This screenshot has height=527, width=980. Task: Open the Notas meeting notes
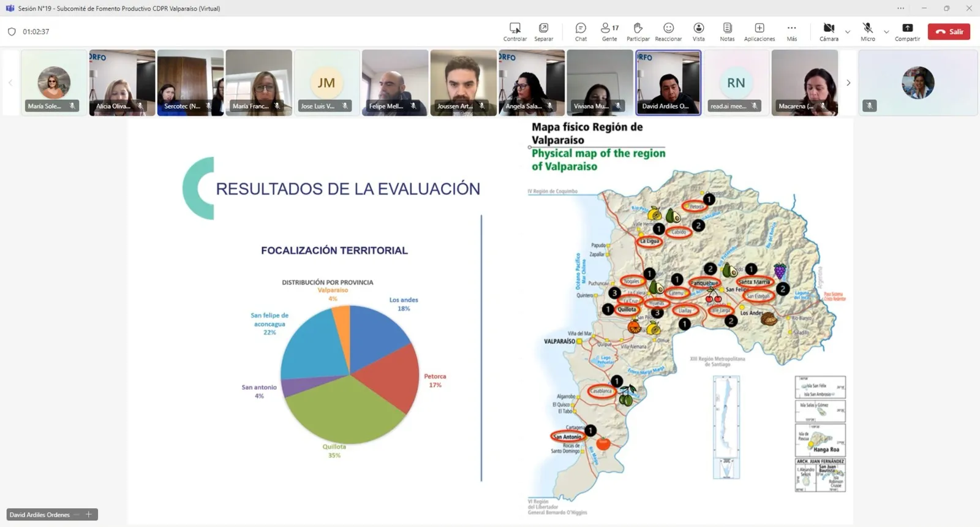[x=727, y=31]
